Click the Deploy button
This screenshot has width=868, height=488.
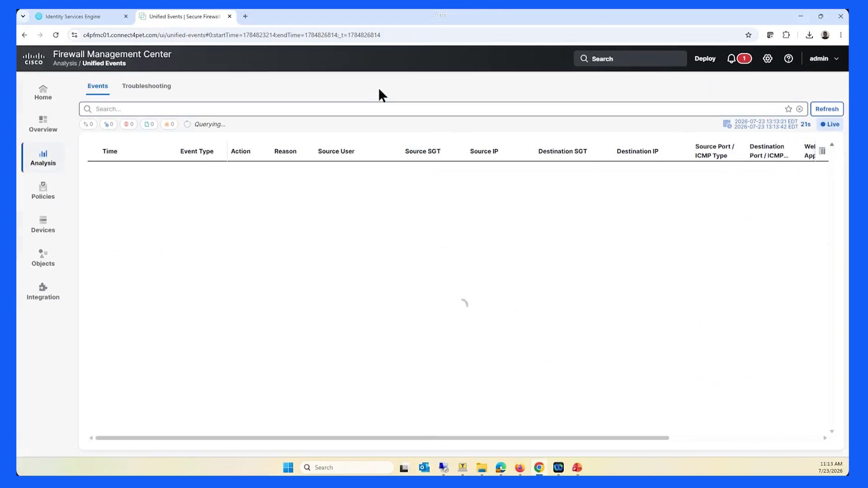click(x=705, y=59)
